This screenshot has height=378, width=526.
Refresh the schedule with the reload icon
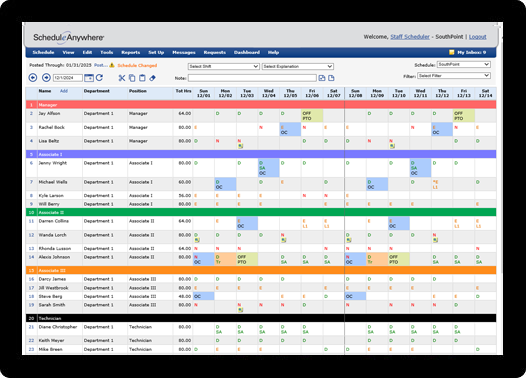click(99, 78)
